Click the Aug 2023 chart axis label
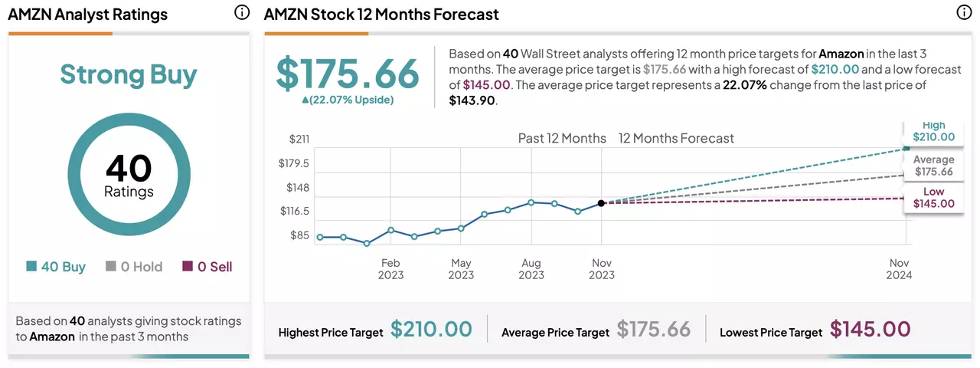Image resolution: width=980 pixels, height=368 pixels. (531, 269)
